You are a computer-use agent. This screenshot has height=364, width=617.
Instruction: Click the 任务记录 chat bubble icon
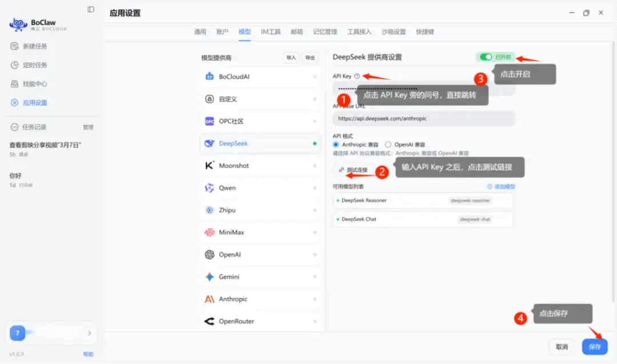[x=14, y=127]
